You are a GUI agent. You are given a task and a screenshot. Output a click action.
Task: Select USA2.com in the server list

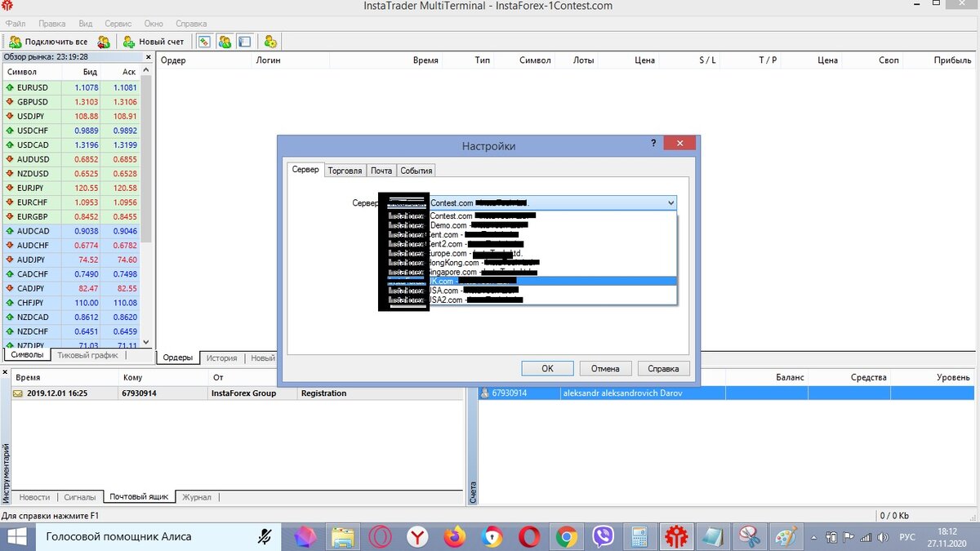pos(528,300)
